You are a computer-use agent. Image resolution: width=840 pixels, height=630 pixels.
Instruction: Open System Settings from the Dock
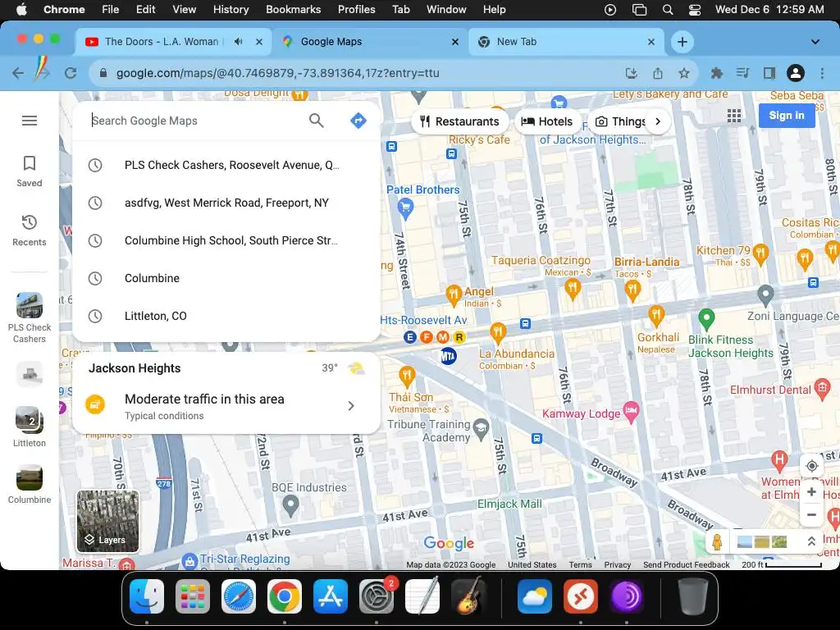(376, 596)
